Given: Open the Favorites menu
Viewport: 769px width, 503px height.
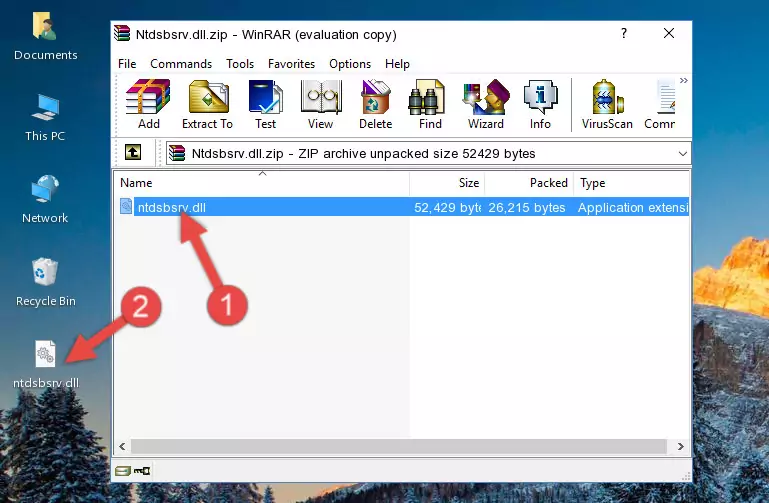Looking at the screenshot, I should [x=291, y=64].
